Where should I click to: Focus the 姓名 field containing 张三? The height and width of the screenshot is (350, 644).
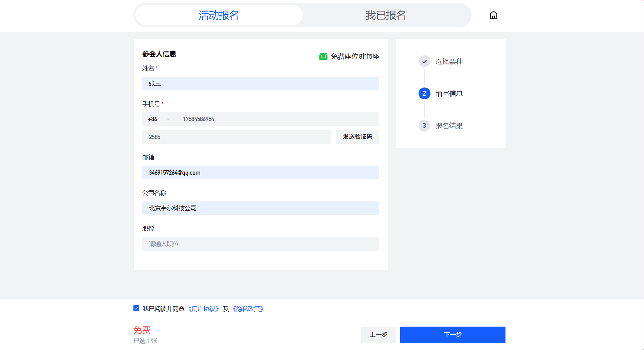[261, 83]
